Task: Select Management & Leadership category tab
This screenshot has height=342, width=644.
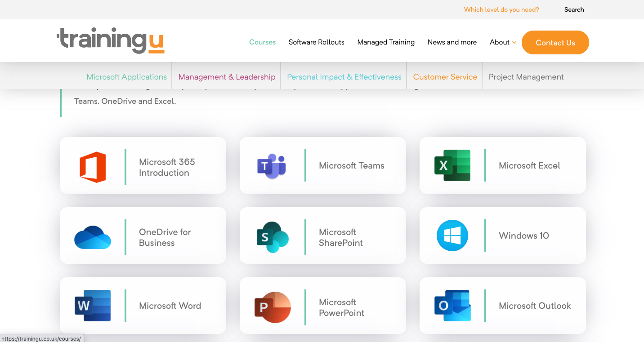Action: click(x=227, y=77)
